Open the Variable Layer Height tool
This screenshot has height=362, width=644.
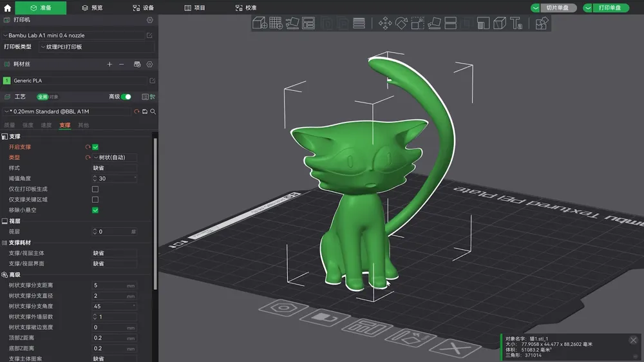359,23
